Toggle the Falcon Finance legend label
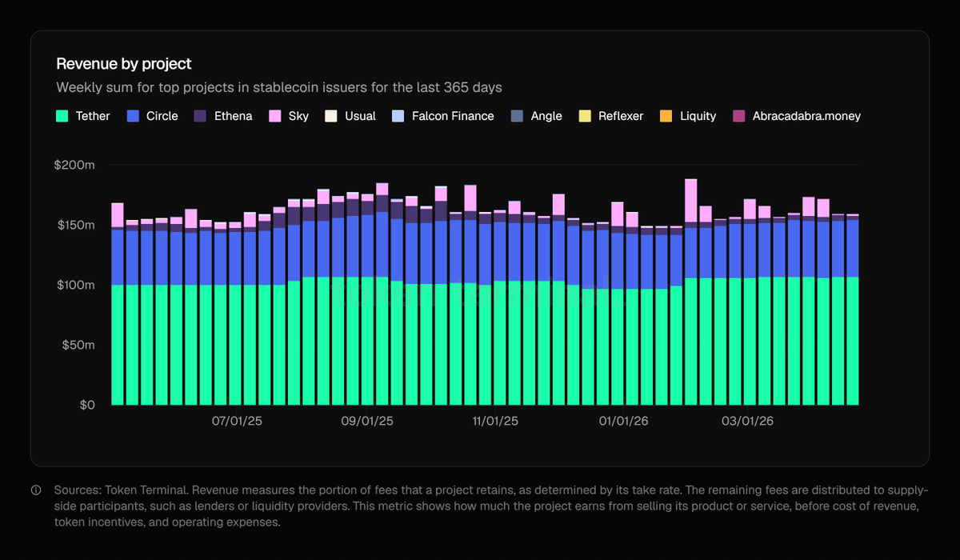The height and width of the screenshot is (560, 960). click(453, 116)
